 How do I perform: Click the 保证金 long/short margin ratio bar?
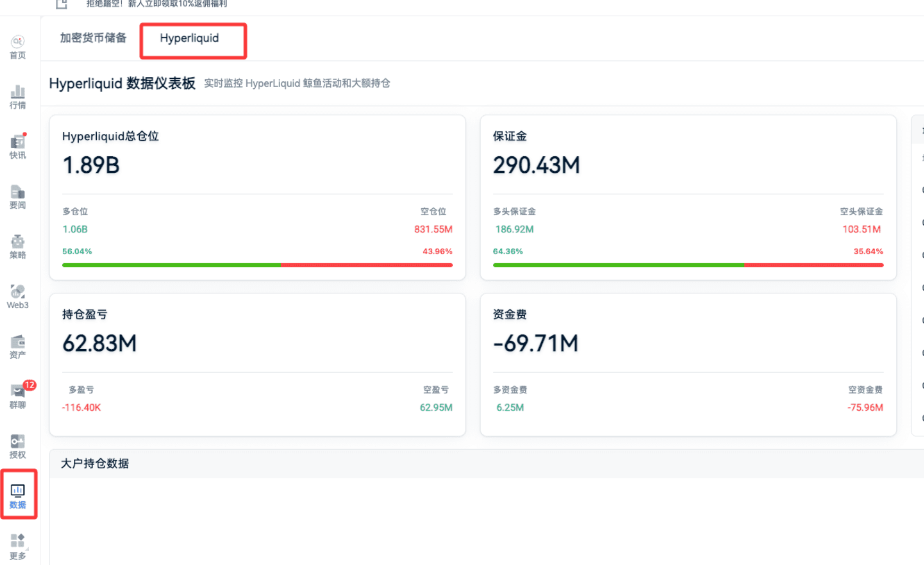[x=688, y=265]
